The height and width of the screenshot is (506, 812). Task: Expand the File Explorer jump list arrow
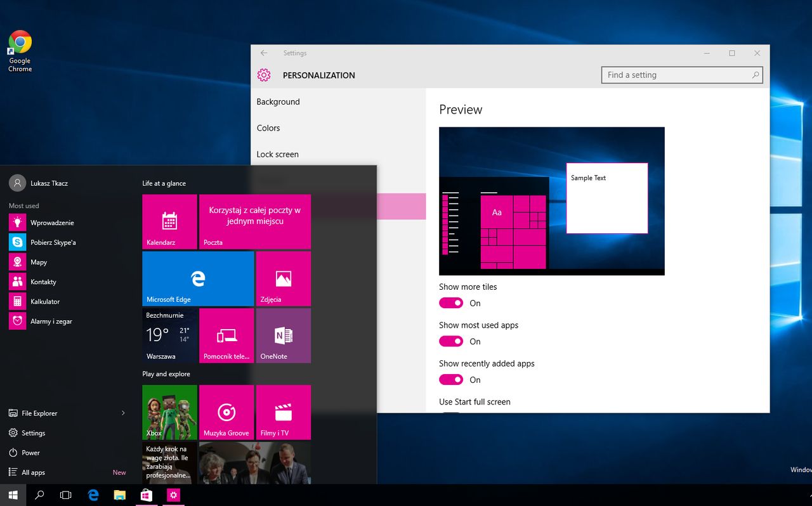click(123, 413)
